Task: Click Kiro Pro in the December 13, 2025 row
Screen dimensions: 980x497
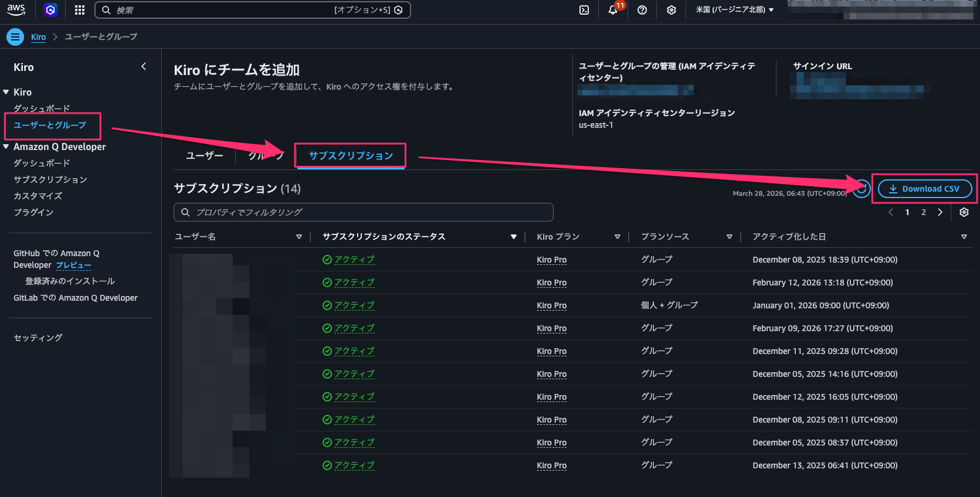Action: point(551,465)
